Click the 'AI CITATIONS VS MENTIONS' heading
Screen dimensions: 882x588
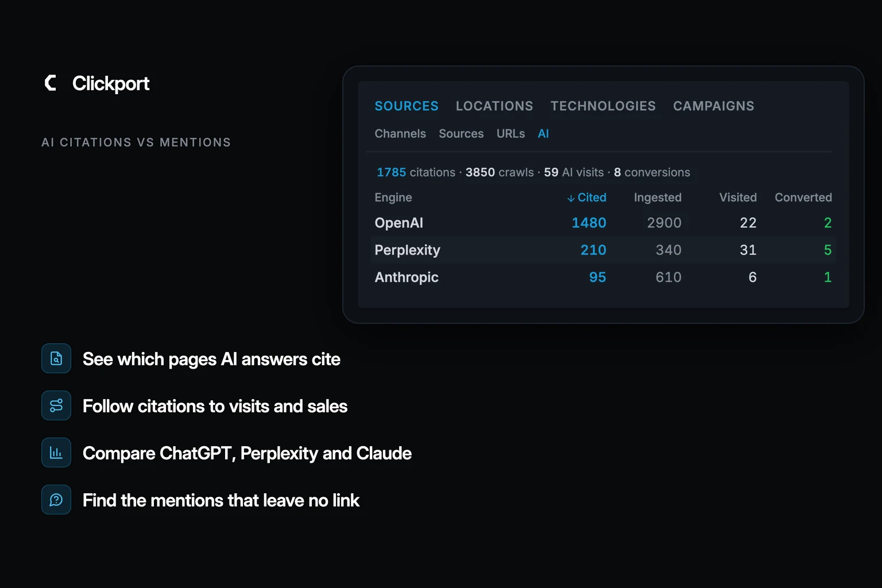coord(136,142)
